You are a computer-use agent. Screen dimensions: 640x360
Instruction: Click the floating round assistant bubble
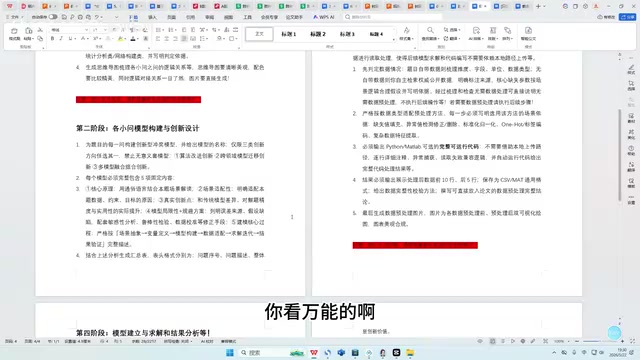tap(614, 333)
